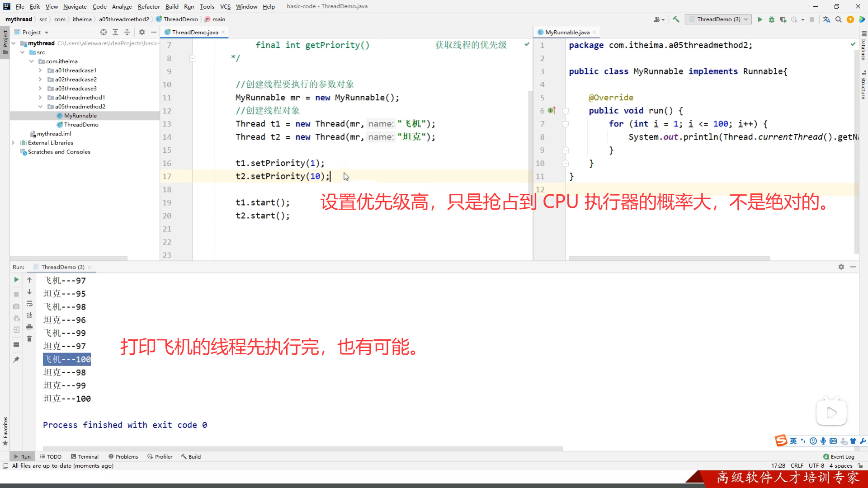Click the Build Project hammer icon
The height and width of the screenshot is (488, 868).
point(676,19)
